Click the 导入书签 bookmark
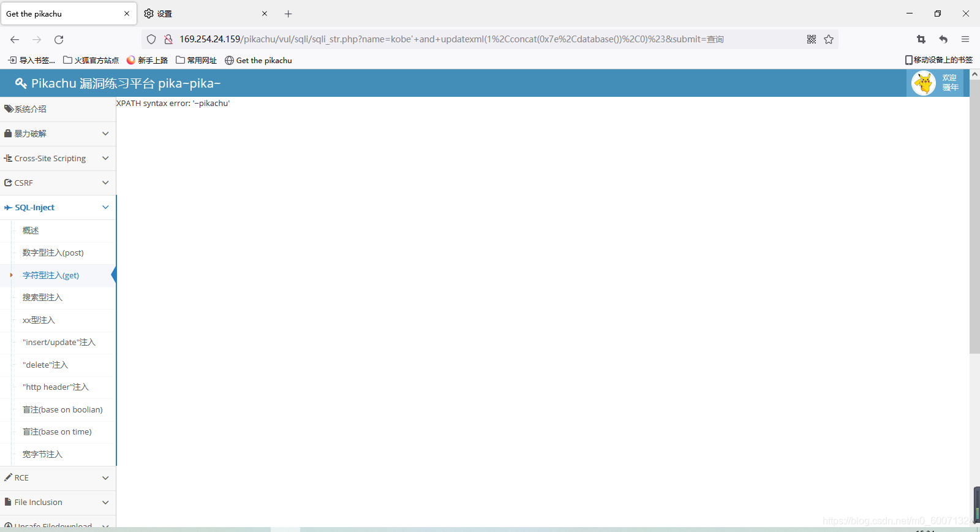This screenshot has width=980, height=532. coord(31,60)
